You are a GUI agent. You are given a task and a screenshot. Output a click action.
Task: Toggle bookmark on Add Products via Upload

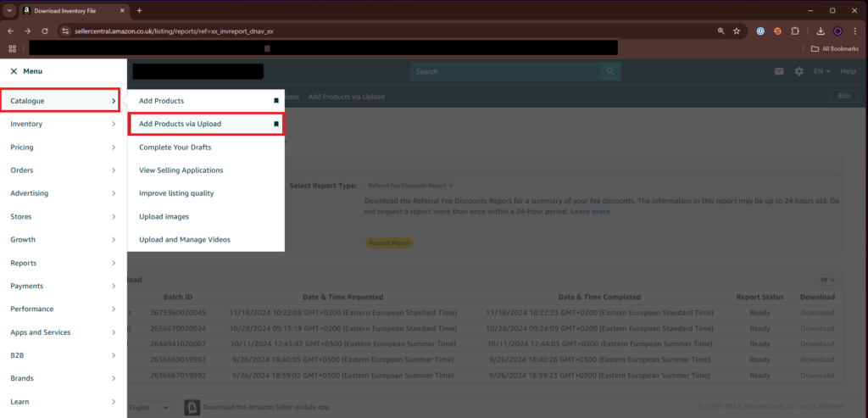coord(276,124)
